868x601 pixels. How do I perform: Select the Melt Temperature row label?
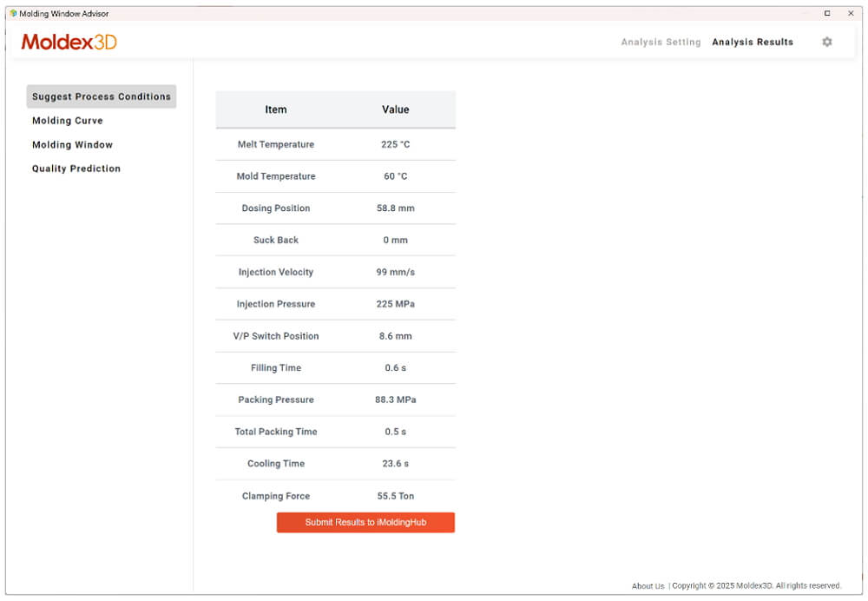point(276,144)
